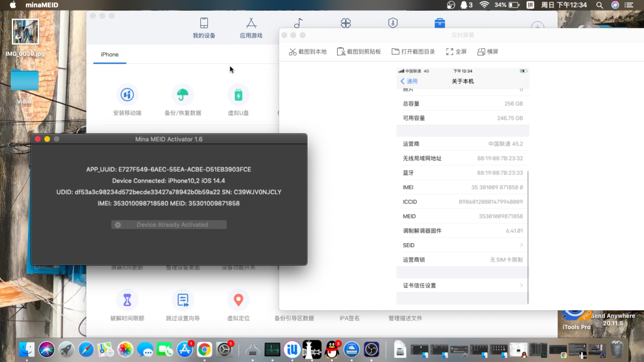Switch to 全屏 fullscreen mode

pyautogui.click(x=456, y=51)
